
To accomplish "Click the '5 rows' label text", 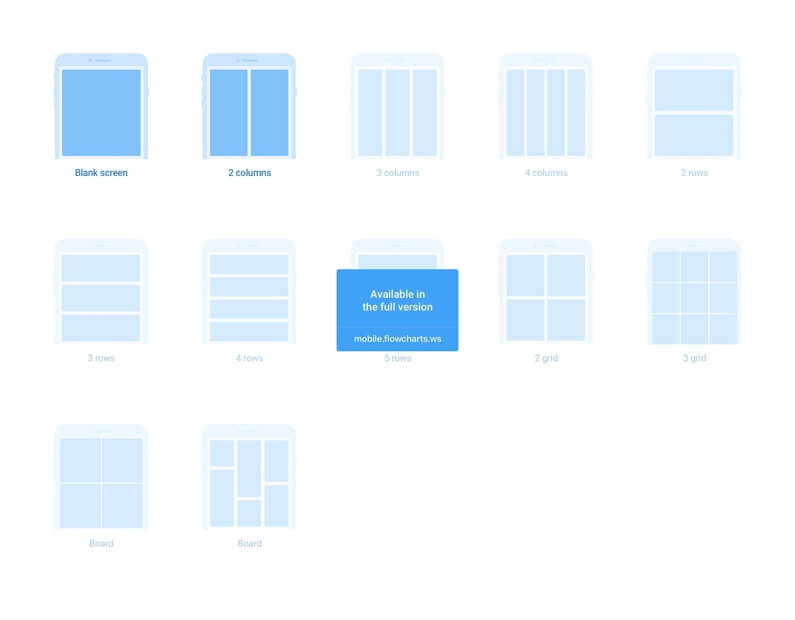I will click(398, 358).
